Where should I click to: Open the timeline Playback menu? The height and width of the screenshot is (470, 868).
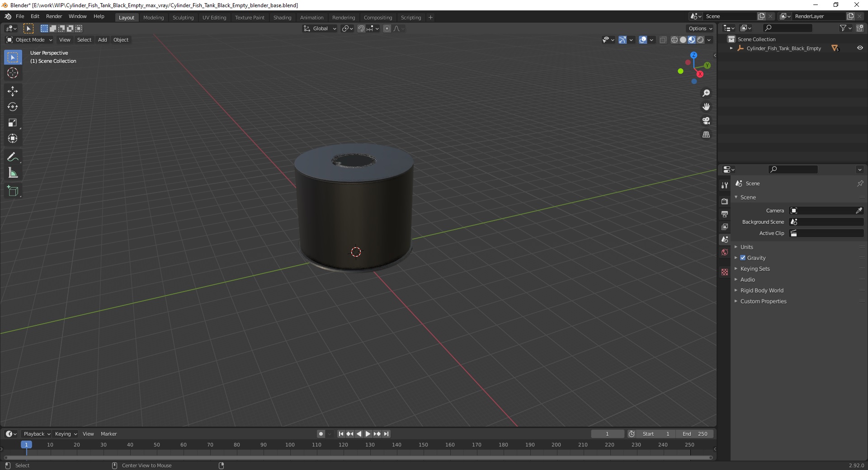36,434
